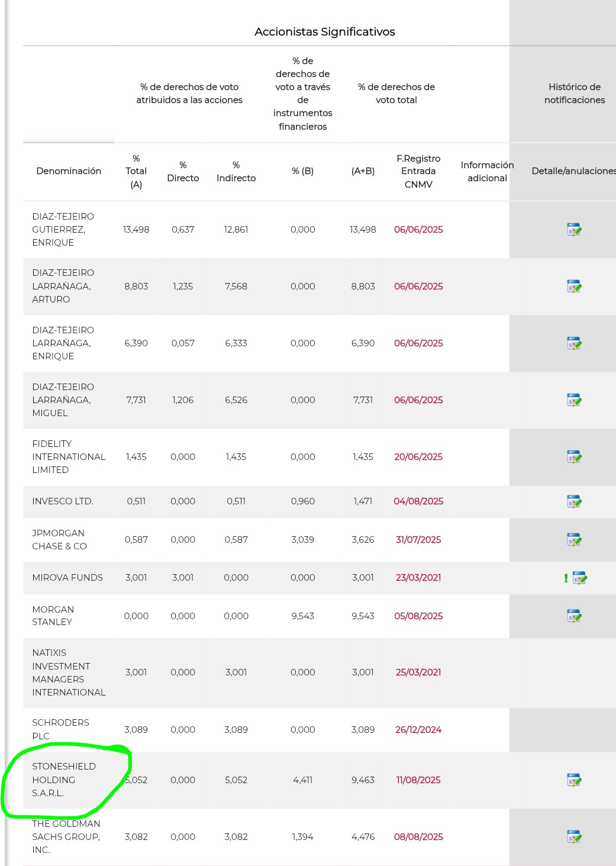Open notification details icon for Diaz-Tejeiro Larrañaga Arturo
The image size is (616, 866).
point(574,286)
